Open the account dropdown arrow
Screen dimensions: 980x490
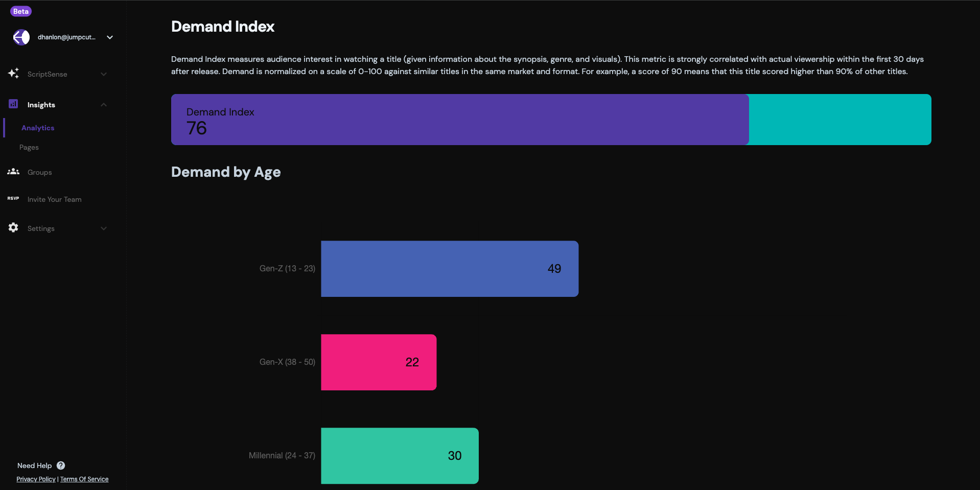pyautogui.click(x=110, y=37)
